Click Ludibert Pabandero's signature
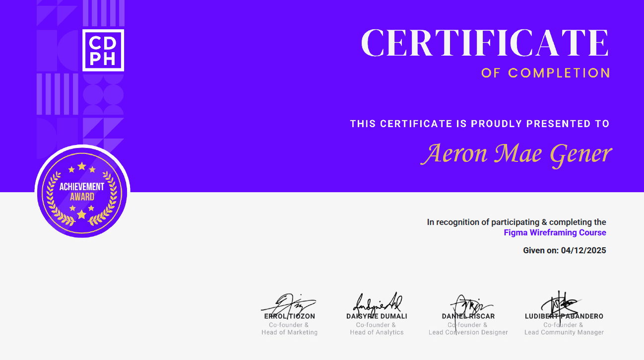This screenshot has width=644, height=360. (562, 303)
